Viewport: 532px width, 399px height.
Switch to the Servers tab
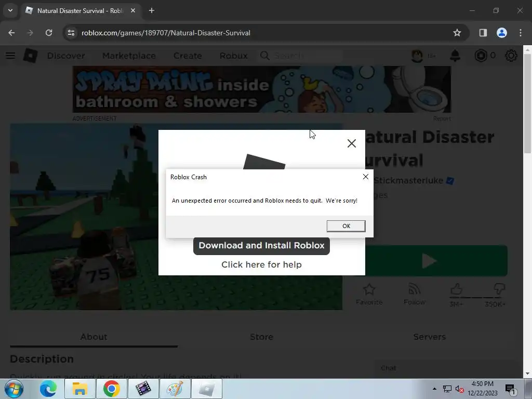pyautogui.click(x=429, y=337)
